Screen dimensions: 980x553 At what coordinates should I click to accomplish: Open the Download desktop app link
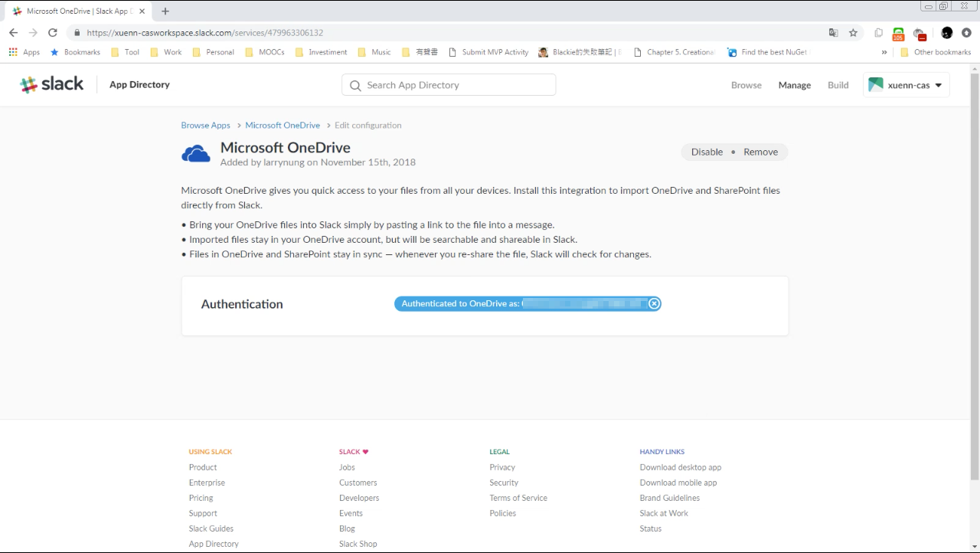(x=681, y=467)
